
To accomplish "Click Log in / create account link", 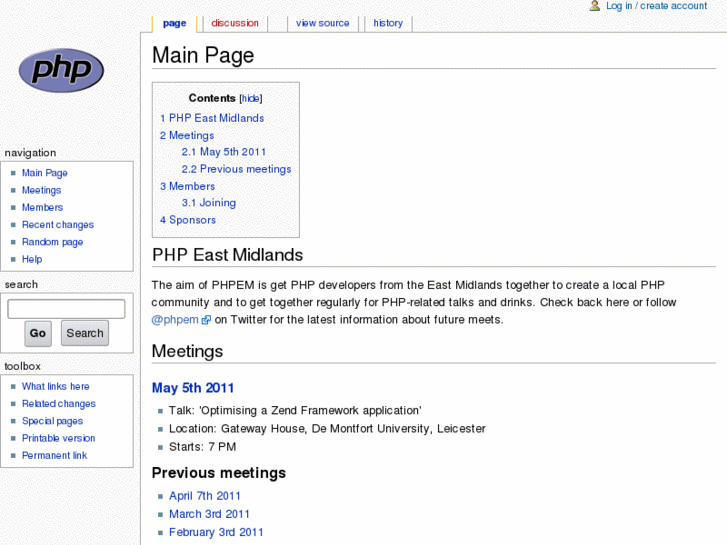I will (657, 6).
